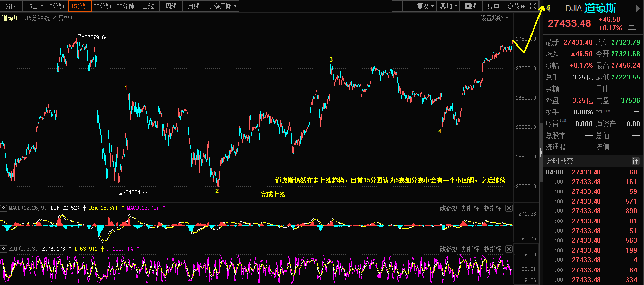
Task: Open the 叠加 overlay dropdown
Action: (448, 6)
